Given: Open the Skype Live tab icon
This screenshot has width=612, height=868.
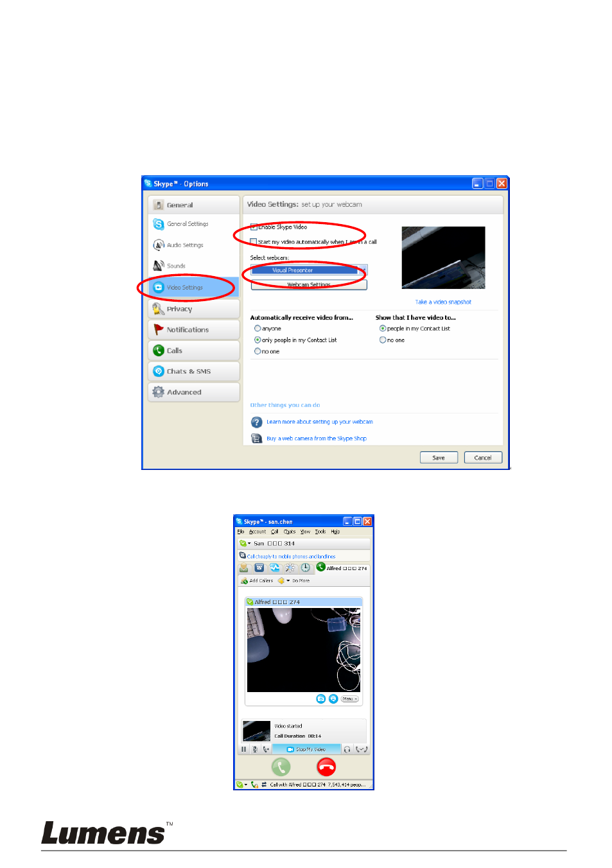Looking at the screenshot, I should point(275,568).
